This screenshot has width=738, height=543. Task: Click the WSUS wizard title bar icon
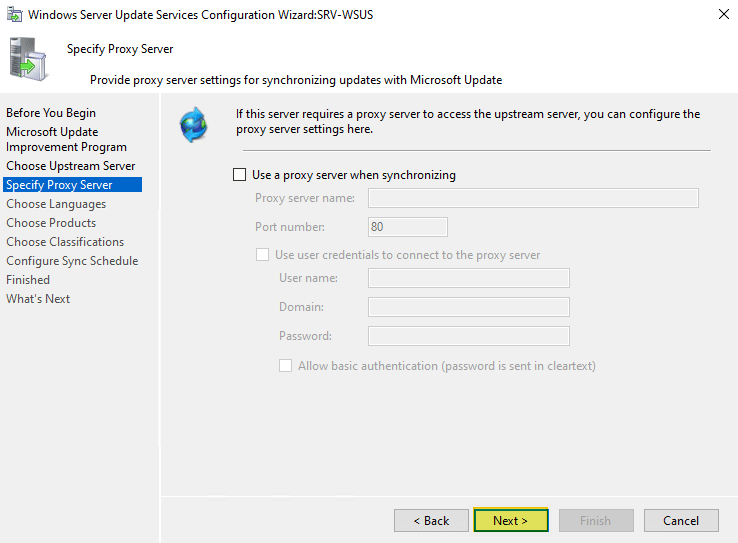click(x=14, y=15)
